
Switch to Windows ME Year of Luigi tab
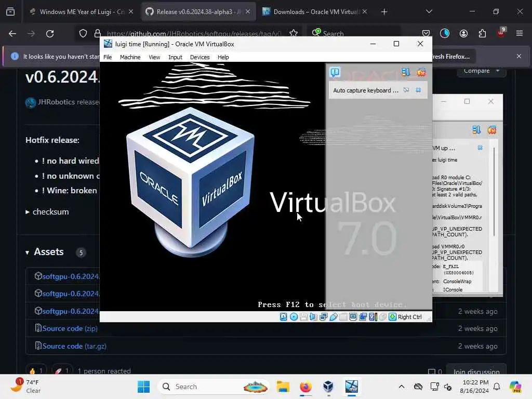tap(82, 12)
